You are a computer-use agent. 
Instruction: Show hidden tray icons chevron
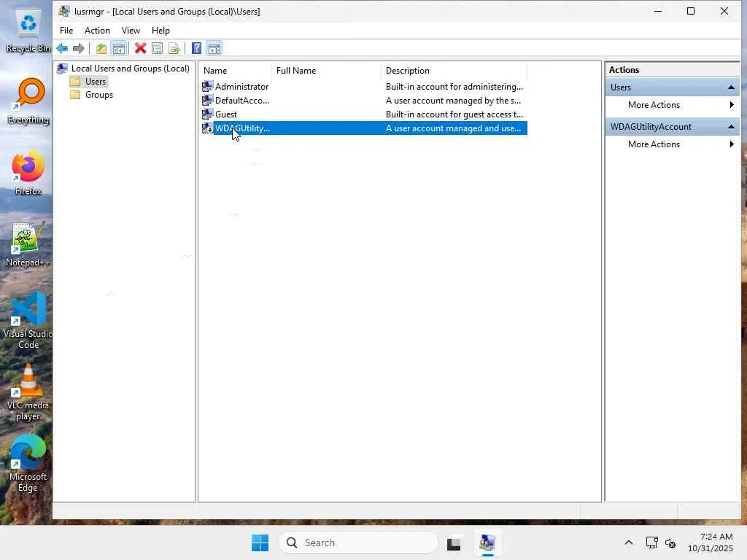coord(629,542)
